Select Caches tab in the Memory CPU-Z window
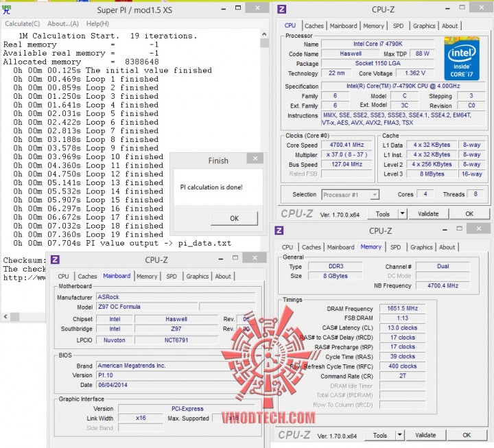The width and height of the screenshot is (494, 448). click(x=311, y=247)
